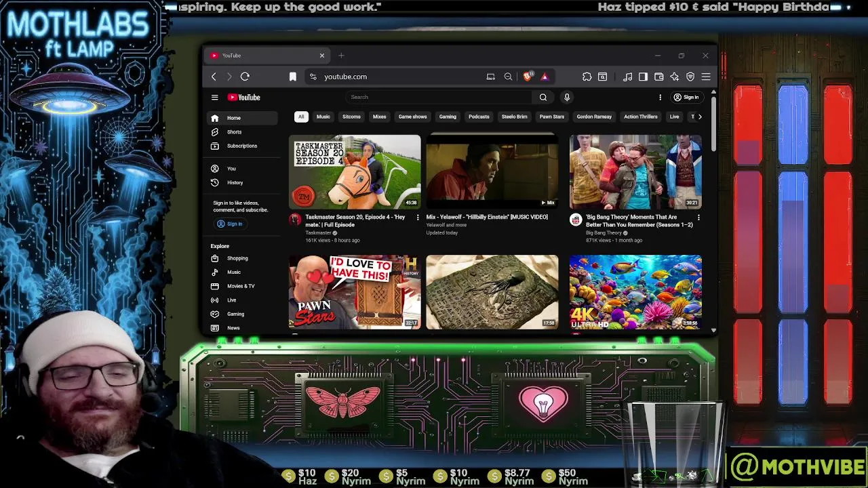Select the All filter chip
This screenshot has height=488, width=868.
(x=301, y=117)
